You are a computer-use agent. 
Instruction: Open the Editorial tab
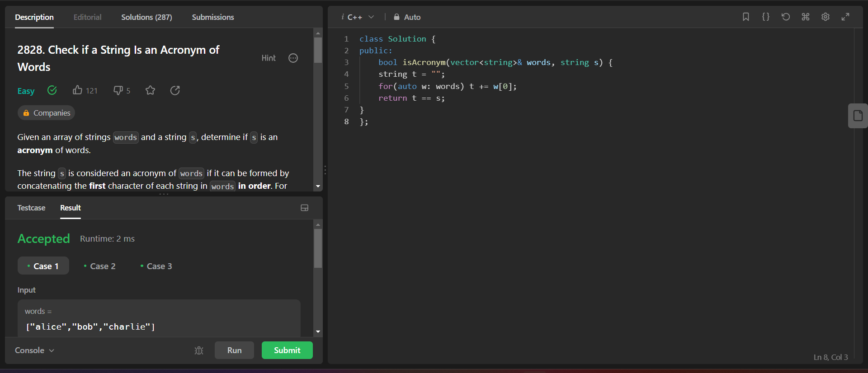(87, 17)
